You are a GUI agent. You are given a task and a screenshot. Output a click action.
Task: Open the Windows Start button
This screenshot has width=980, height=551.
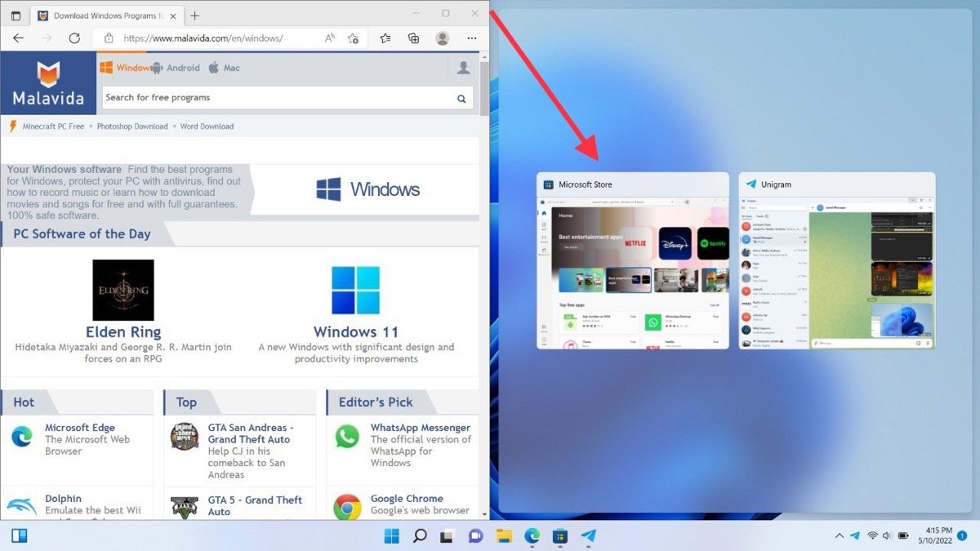click(392, 536)
